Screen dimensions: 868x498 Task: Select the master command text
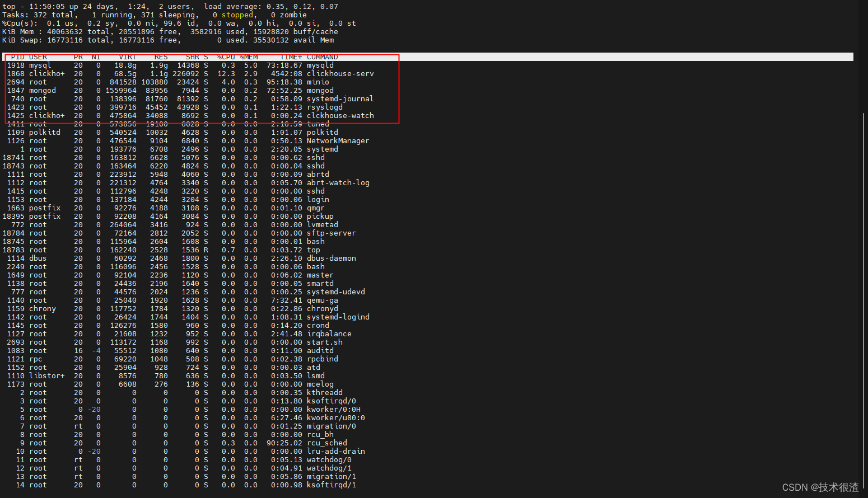pyautogui.click(x=320, y=275)
